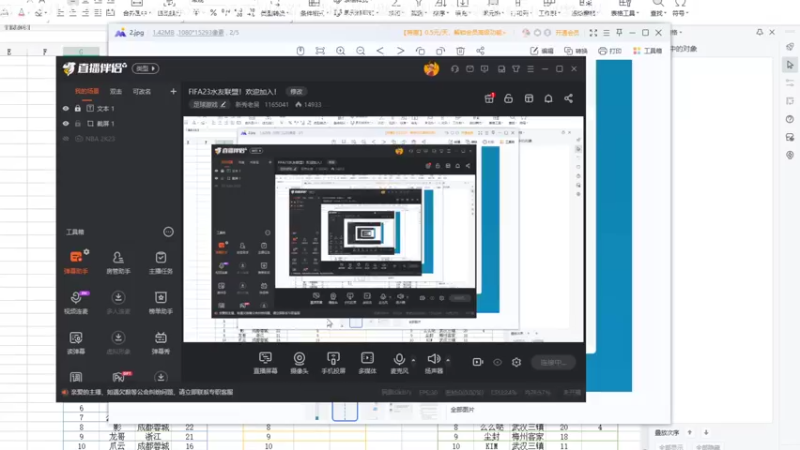Hide the 文本 1 source
Screen dimensions: 800x450
[x=66, y=109]
